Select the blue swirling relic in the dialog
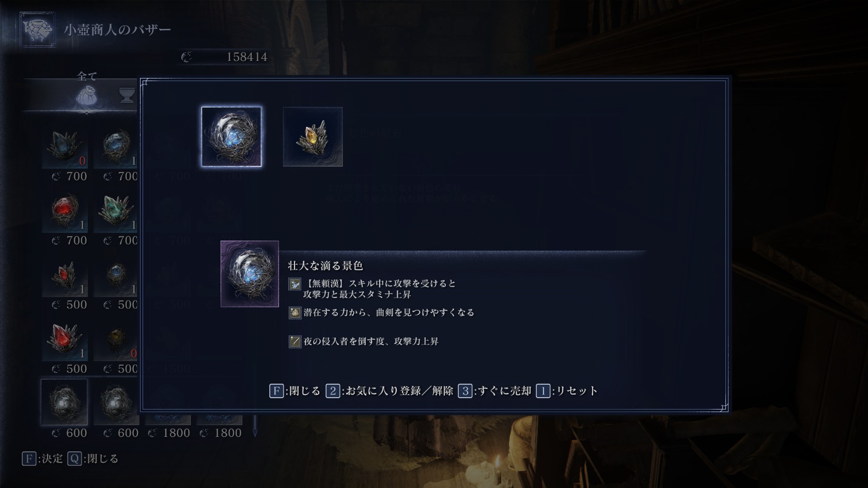This screenshot has height=488, width=868. (x=231, y=137)
